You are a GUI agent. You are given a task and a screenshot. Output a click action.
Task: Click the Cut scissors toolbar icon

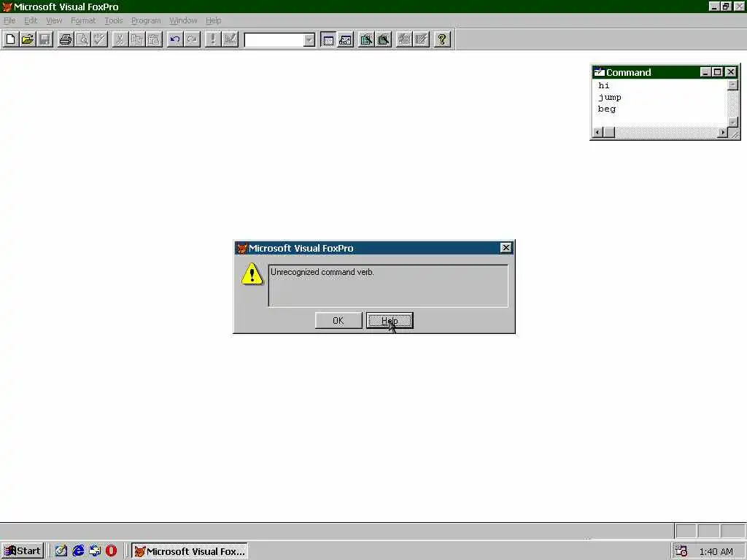click(120, 39)
